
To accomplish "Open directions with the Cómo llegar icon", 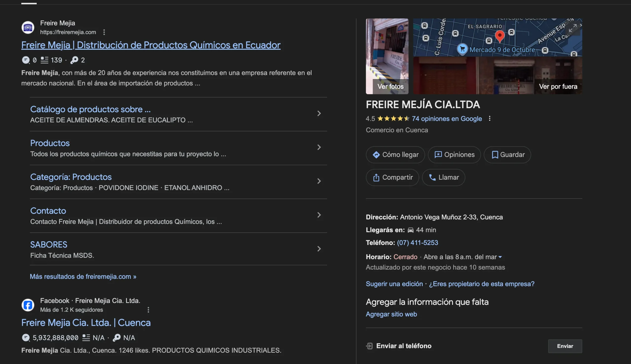I will (x=376, y=155).
